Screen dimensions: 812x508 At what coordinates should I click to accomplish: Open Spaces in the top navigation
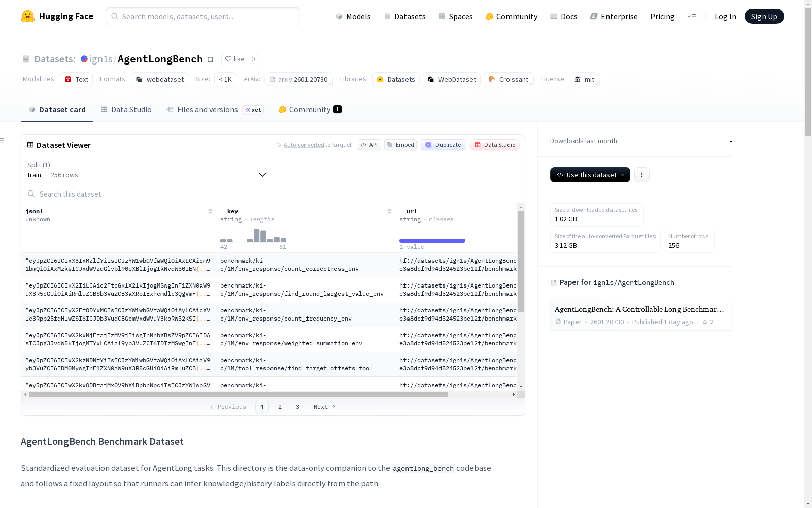tap(456, 16)
